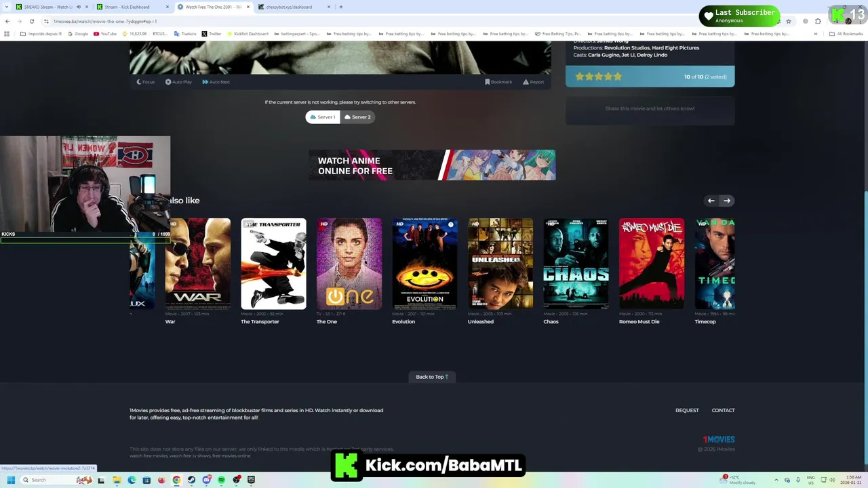Select Server 1 for playback
The image size is (868, 488).
[x=323, y=117]
